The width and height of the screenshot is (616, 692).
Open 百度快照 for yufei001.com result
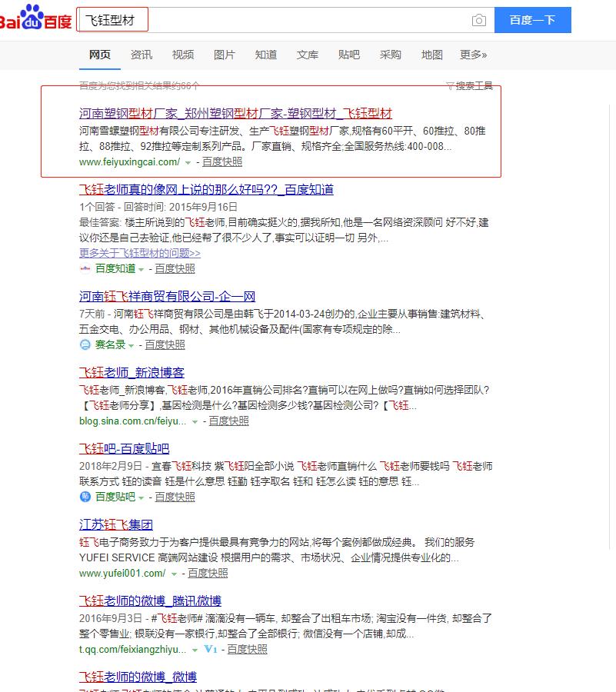point(208,574)
